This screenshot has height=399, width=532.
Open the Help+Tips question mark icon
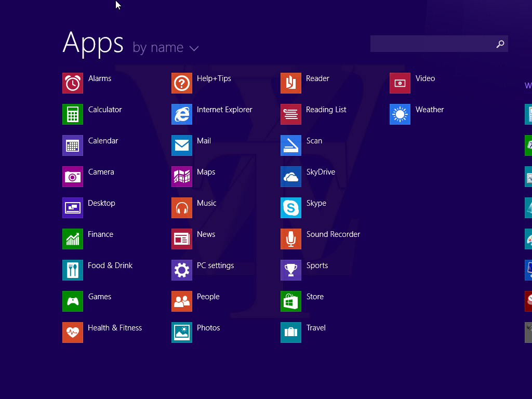point(182,83)
